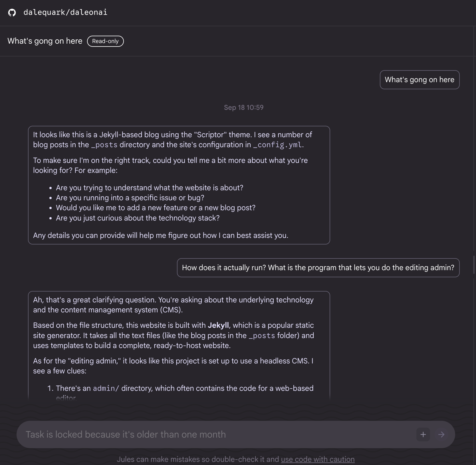Click the admin/ inline code text

tap(106, 389)
